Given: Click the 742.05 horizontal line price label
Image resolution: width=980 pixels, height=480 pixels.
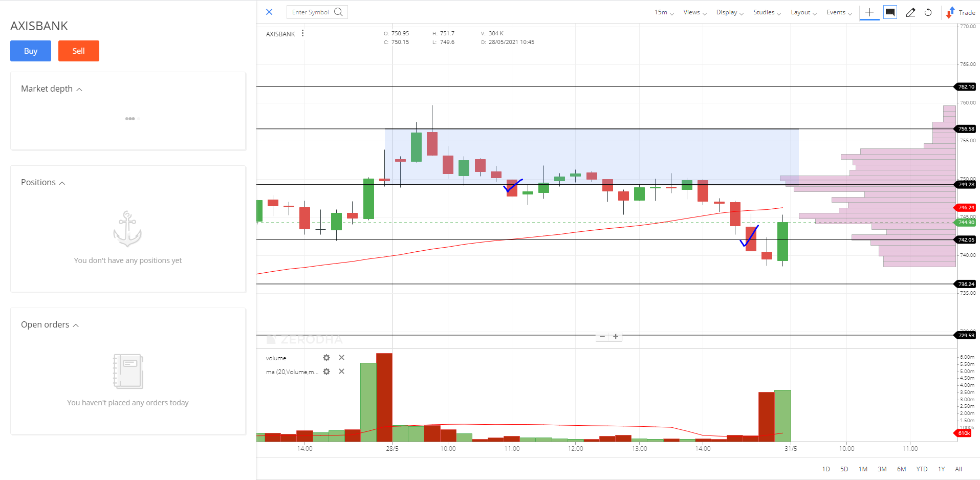Looking at the screenshot, I should click(966, 239).
